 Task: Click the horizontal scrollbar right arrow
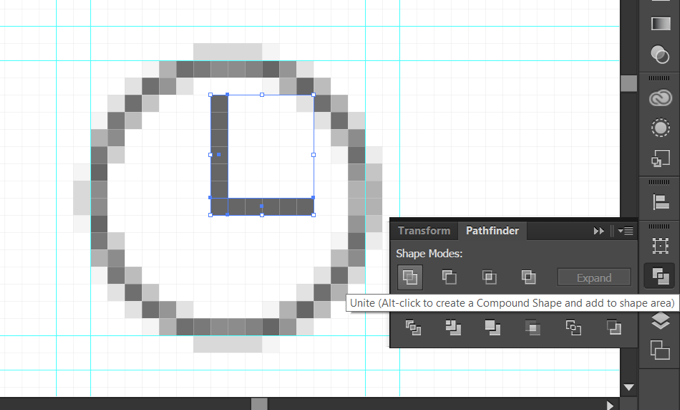coord(610,405)
